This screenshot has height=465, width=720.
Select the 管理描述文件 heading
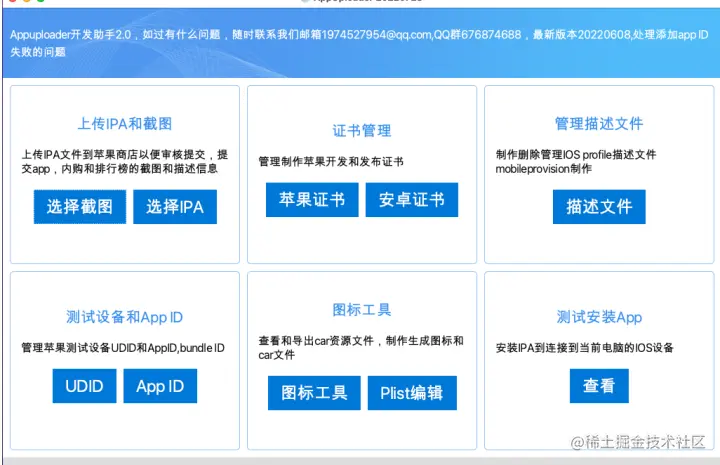(x=599, y=123)
